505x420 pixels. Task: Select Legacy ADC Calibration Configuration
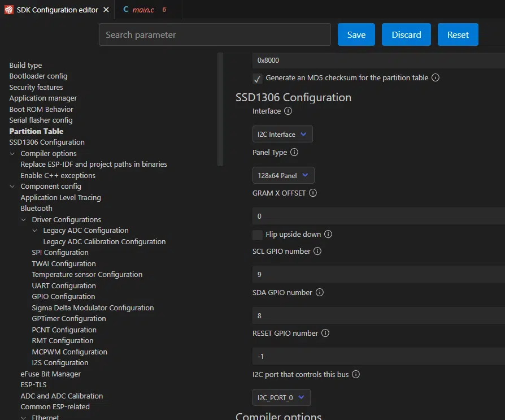pos(105,242)
